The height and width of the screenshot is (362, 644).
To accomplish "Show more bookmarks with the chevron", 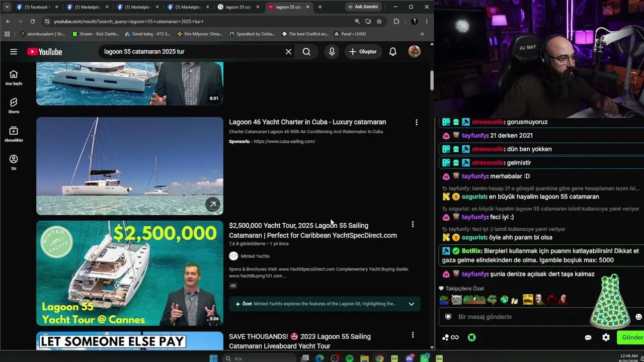I will pyautogui.click(x=422, y=34).
